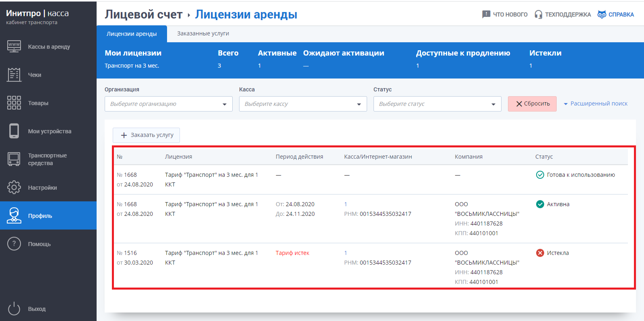The width and height of the screenshot is (644, 321).
Task: Click date До: 24.11.2020
Action: point(295,214)
